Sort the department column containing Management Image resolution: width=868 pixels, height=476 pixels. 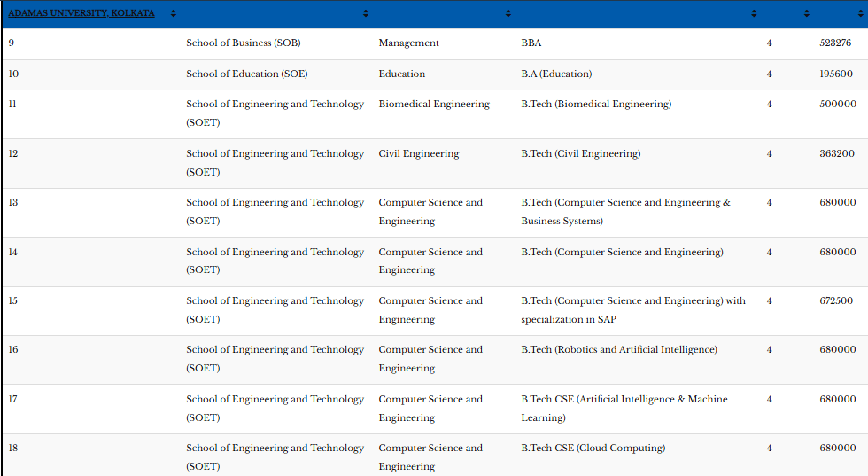[x=508, y=13]
